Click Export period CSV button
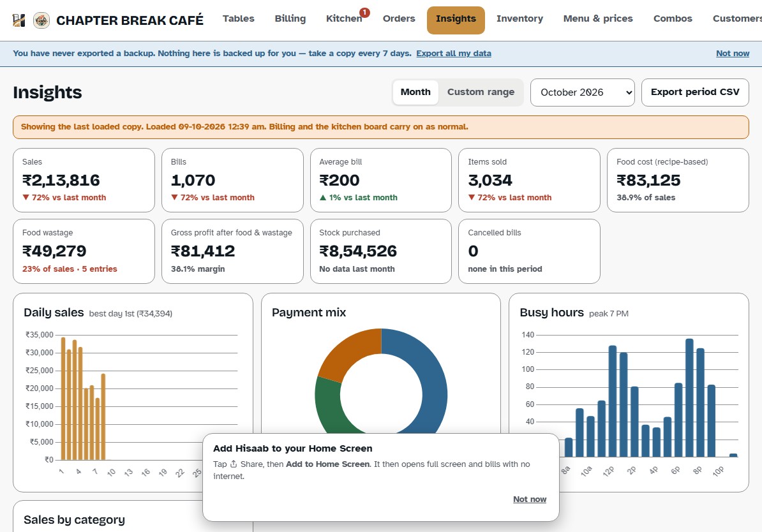 tap(695, 92)
